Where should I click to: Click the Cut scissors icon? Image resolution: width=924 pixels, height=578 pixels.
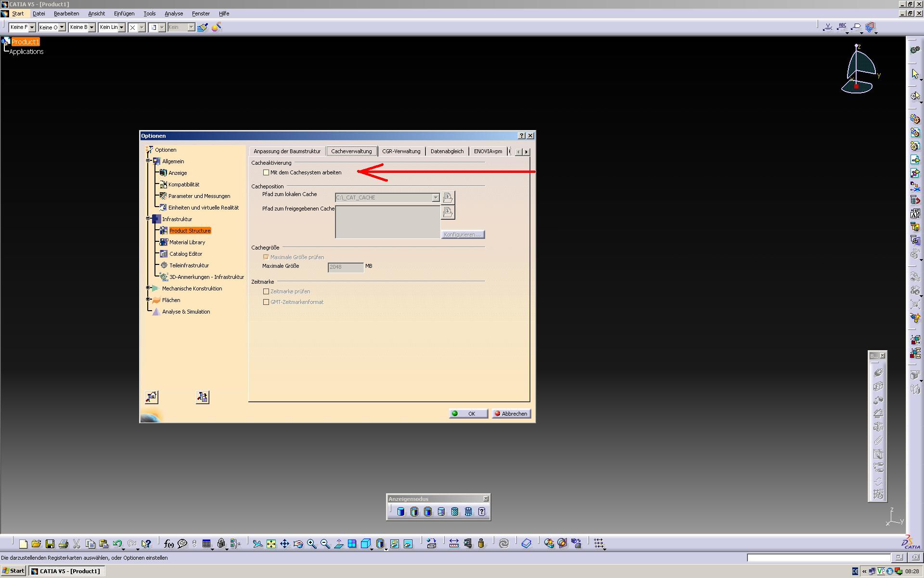coord(77,544)
